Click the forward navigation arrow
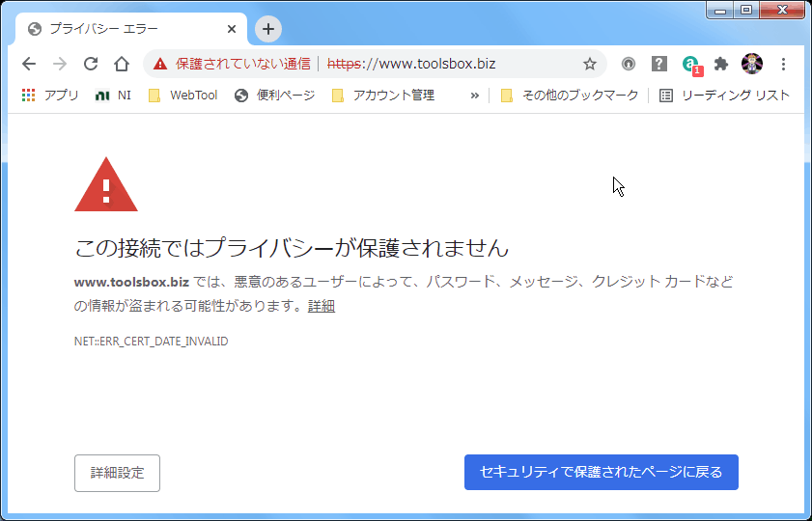 60,64
